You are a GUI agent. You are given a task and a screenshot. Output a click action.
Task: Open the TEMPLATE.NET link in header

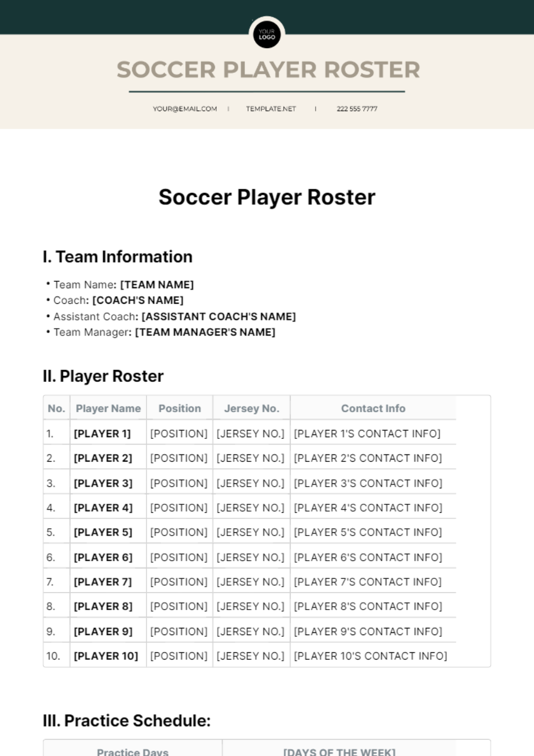click(x=271, y=109)
